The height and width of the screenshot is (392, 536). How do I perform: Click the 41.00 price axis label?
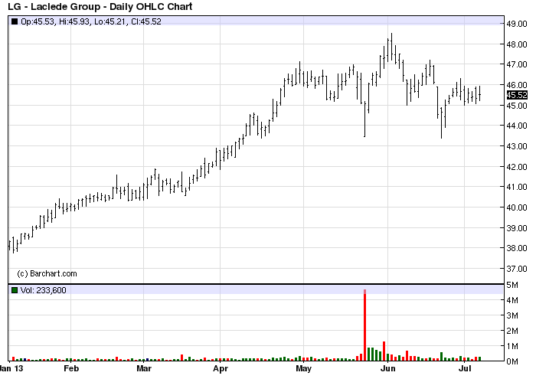click(x=517, y=187)
